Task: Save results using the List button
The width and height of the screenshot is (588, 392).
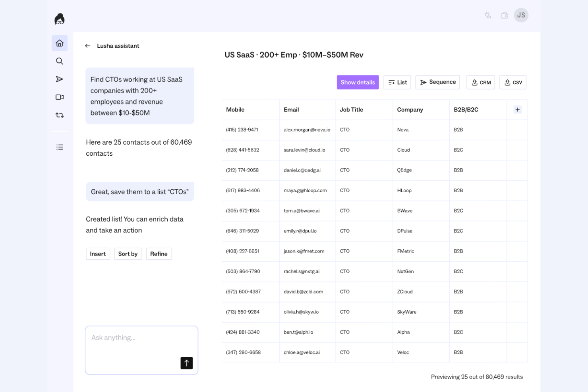Action: (397, 82)
